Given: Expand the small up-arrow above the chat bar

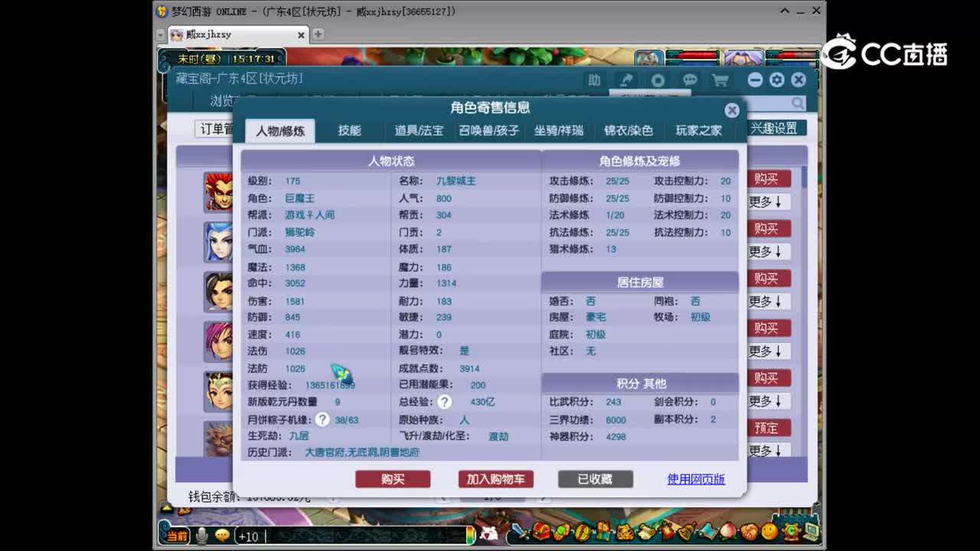Looking at the screenshot, I should [x=166, y=507].
